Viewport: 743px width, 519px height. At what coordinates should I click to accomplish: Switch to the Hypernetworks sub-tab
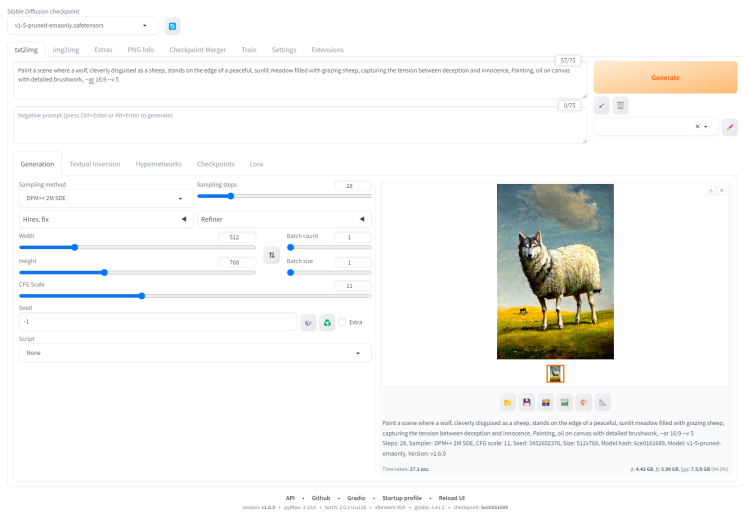coord(159,164)
